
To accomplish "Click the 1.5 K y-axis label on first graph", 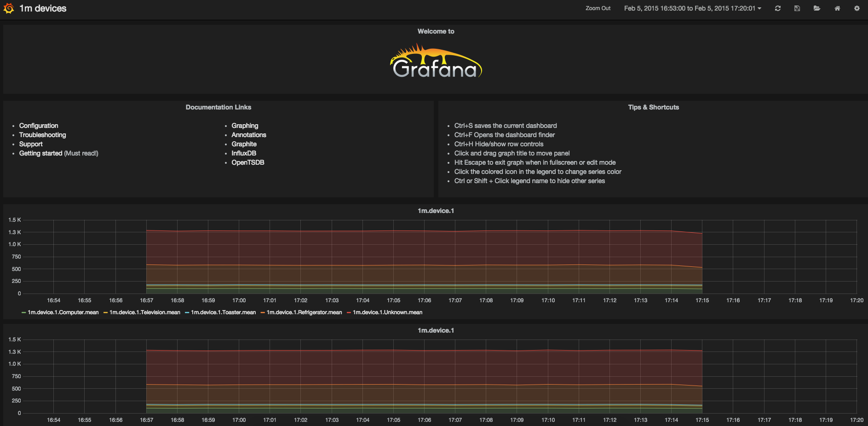I will tap(15, 220).
